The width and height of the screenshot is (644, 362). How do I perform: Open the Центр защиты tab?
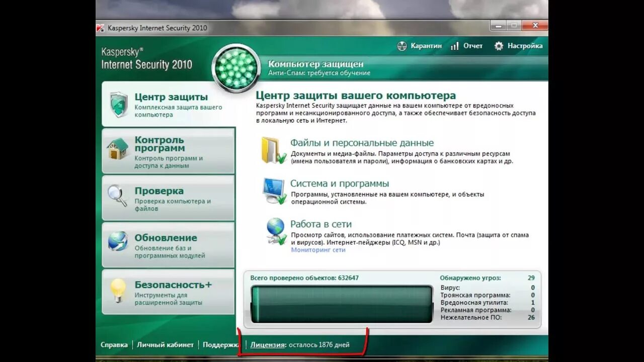tap(169, 104)
